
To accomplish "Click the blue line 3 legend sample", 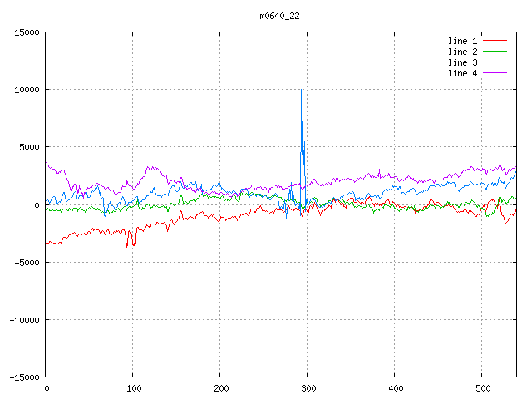I will (495, 62).
